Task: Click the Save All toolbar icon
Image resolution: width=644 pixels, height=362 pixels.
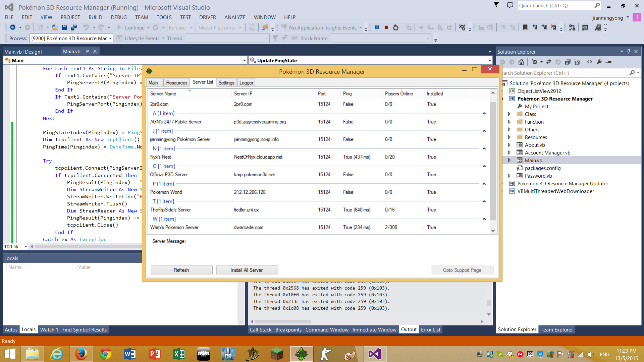Action: (74, 27)
